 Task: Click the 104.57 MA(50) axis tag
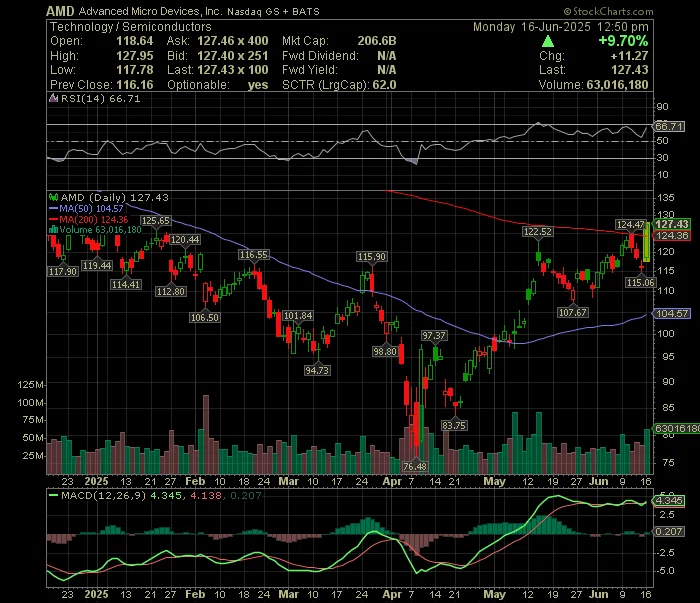click(672, 314)
